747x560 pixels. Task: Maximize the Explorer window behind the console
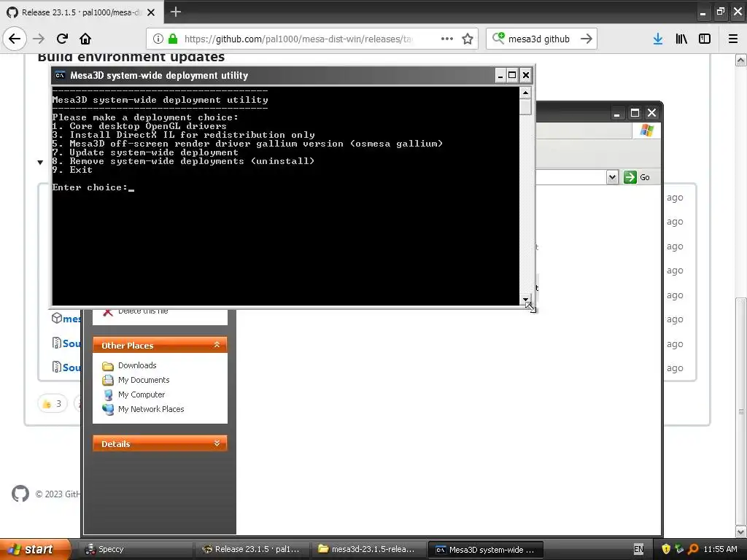click(635, 113)
